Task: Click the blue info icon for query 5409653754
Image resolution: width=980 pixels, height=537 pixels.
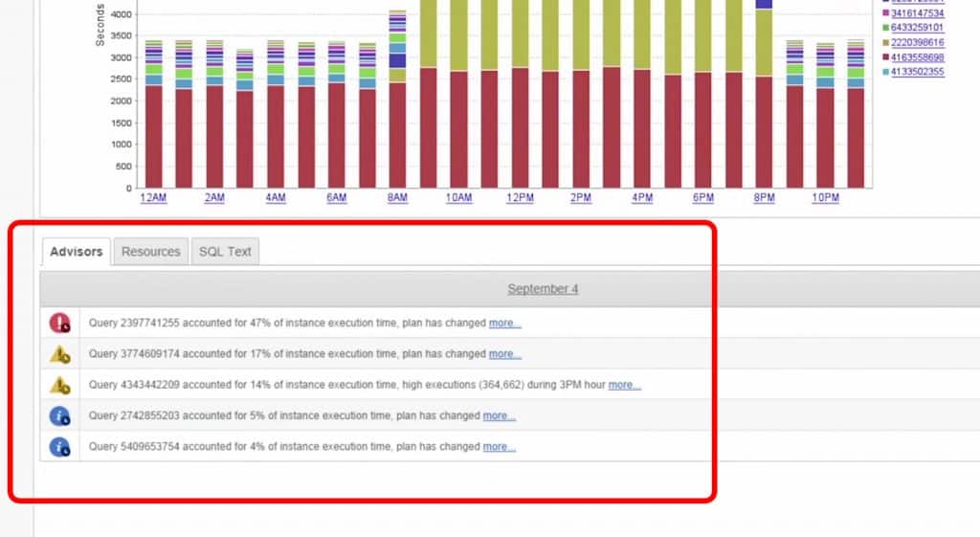Action: pyautogui.click(x=59, y=446)
